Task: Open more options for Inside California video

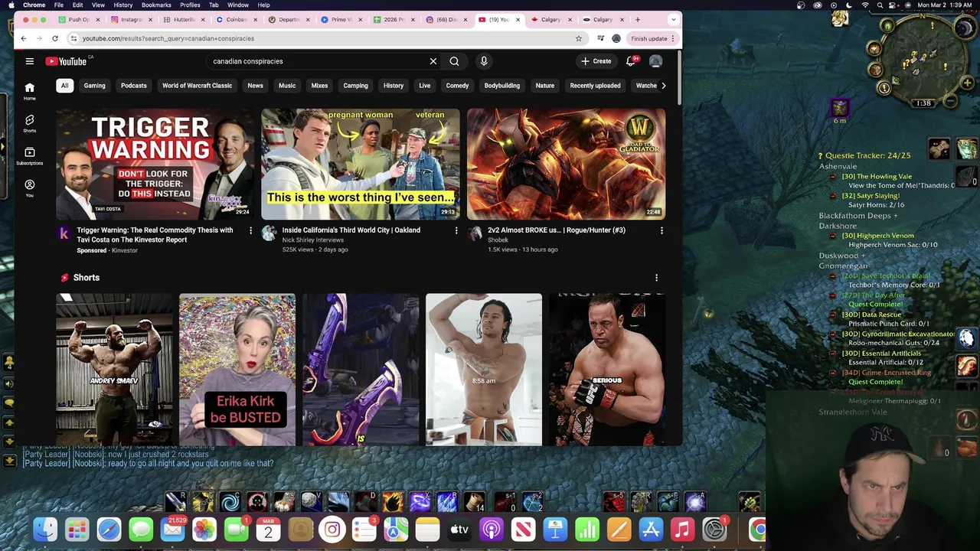Action: [456, 230]
